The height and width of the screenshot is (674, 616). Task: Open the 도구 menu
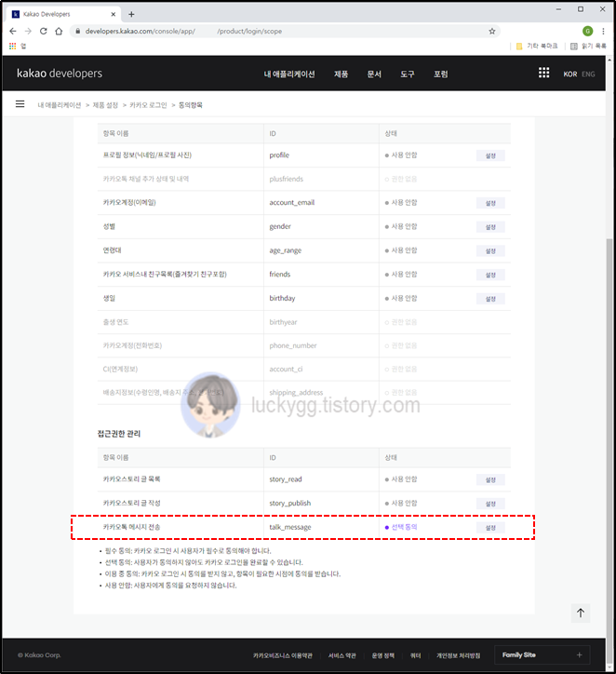click(408, 74)
